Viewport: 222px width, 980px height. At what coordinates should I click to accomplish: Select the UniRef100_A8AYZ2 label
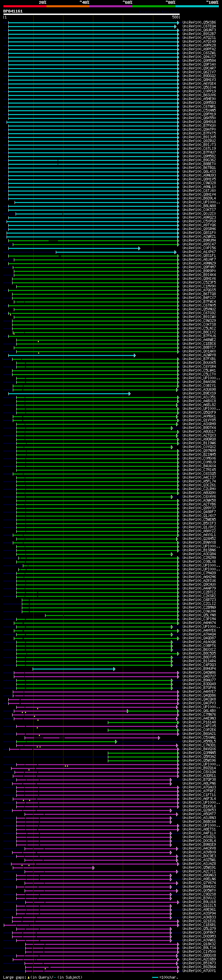(199, 531)
